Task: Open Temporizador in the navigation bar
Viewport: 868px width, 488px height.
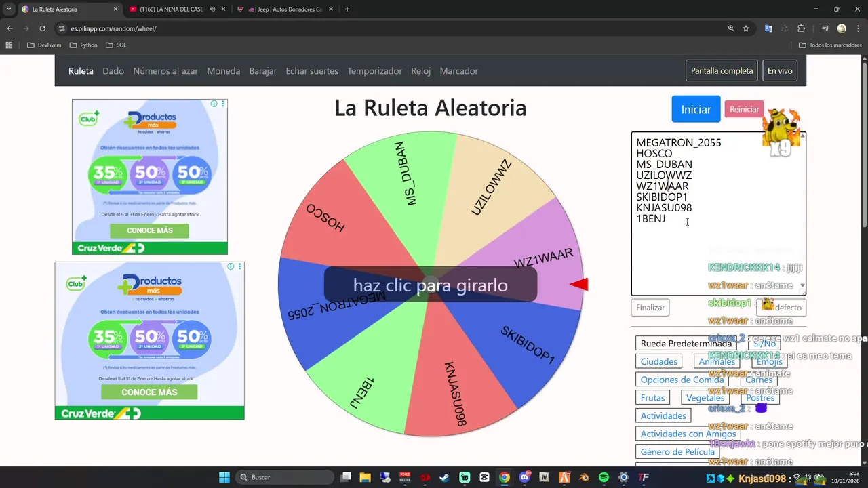Action: pos(374,71)
